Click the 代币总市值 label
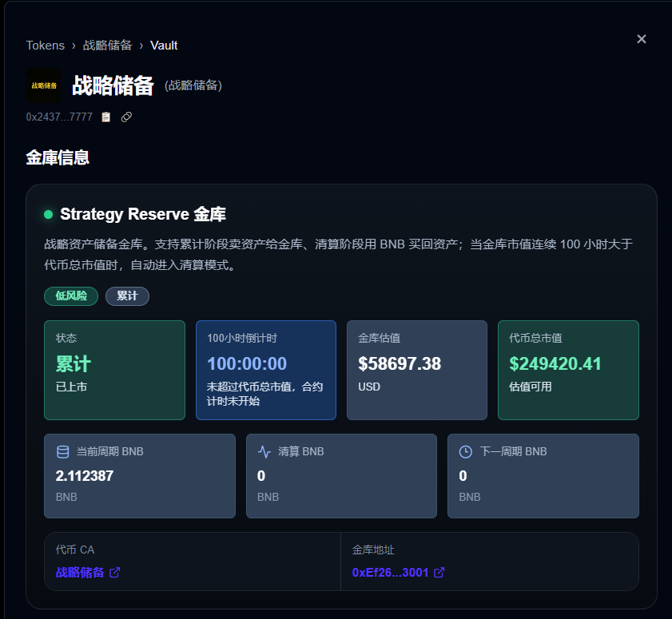The width and height of the screenshot is (672, 619). pos(535,338)
